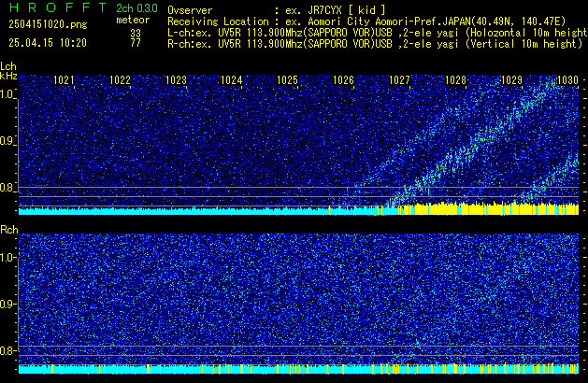
Task: Click time marker 1029
Action: pyautogui.click(x=511, y=80)
